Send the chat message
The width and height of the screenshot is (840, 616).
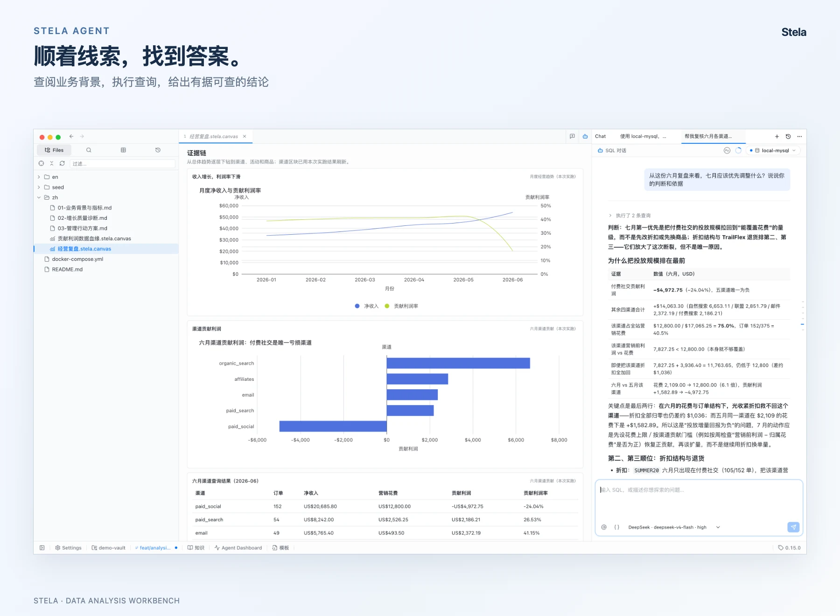click(x=793, y=527)
